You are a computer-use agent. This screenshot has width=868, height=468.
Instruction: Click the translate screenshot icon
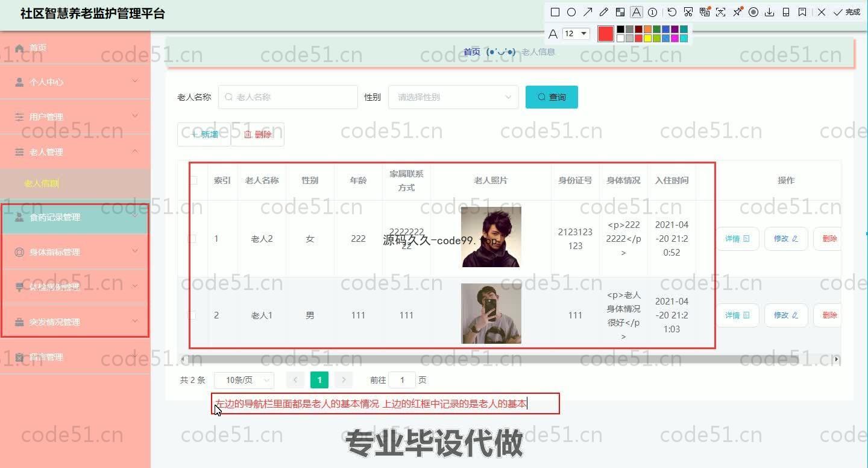[704, 12]
